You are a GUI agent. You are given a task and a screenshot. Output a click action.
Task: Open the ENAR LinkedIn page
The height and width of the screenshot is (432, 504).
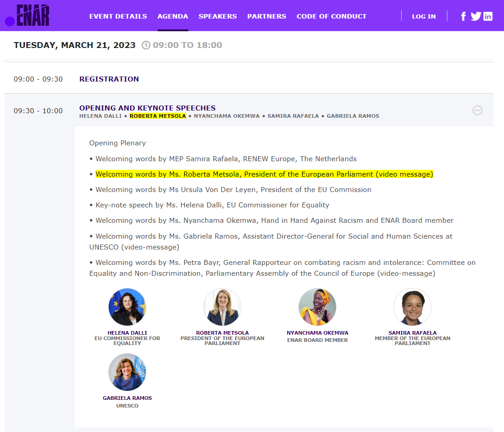488,16
